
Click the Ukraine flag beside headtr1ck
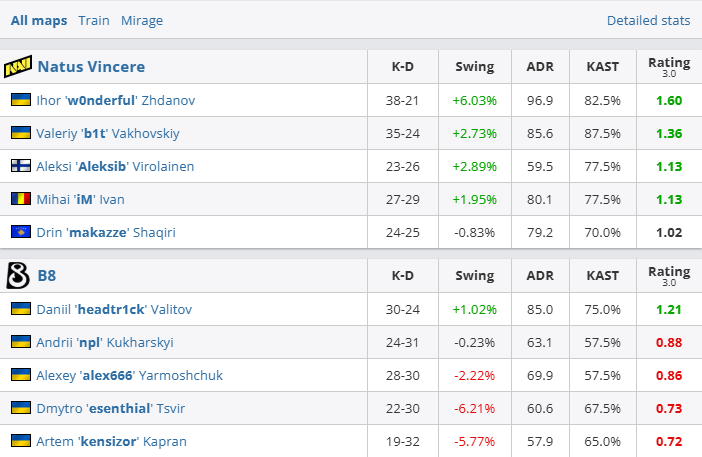(19, 309)
